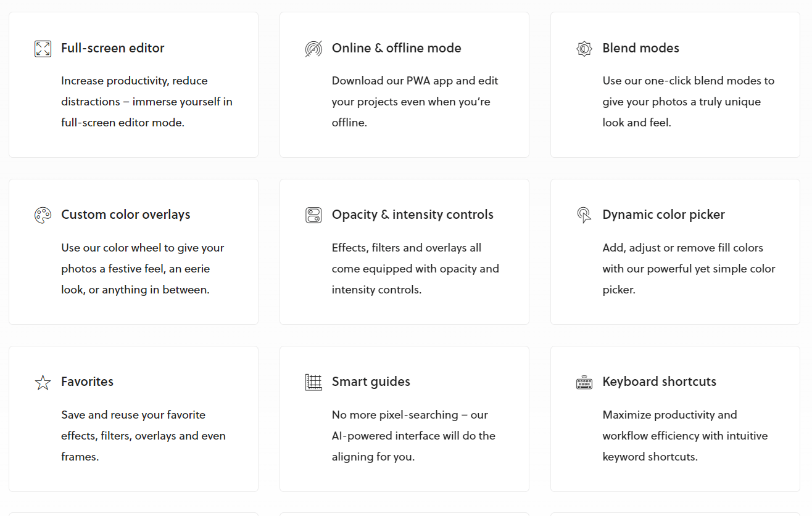812x516 pixels.
Task: Click the PWA app download description text
Action: click(x=415, y=102)
